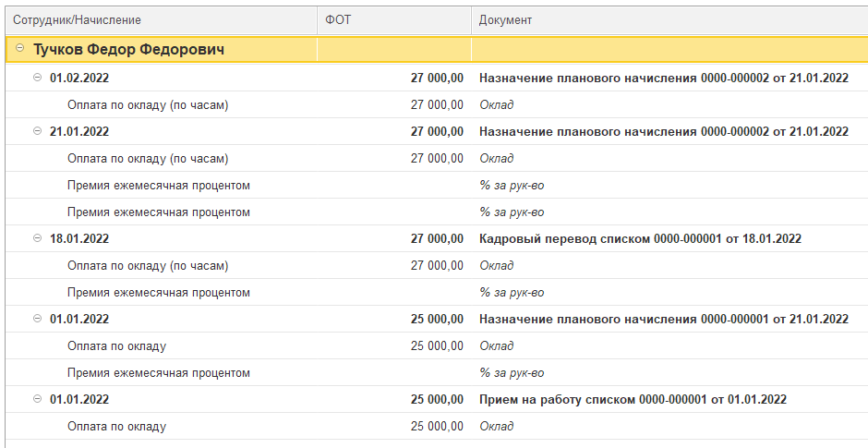868x448 pixels.
Task: Open Назначение планового начисления 0000-000001 document
Action: 663,319
